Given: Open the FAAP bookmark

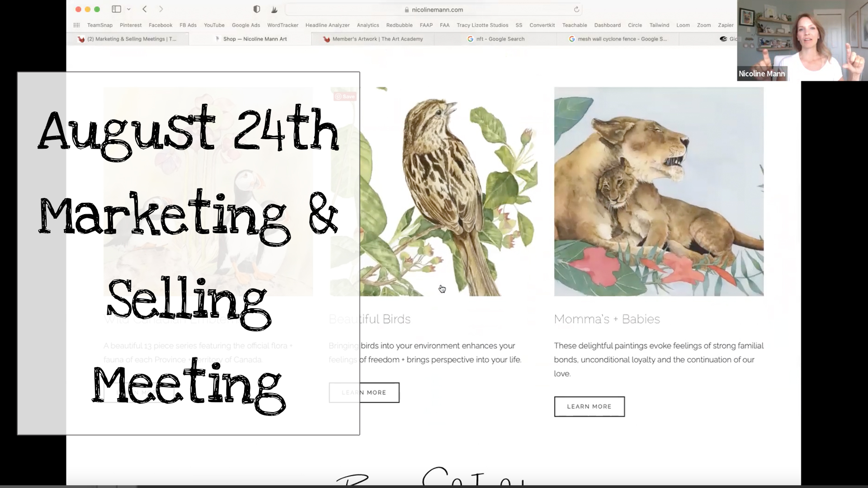Looking at the screenshot, I should pyautogui.click(x=426, y=25).
